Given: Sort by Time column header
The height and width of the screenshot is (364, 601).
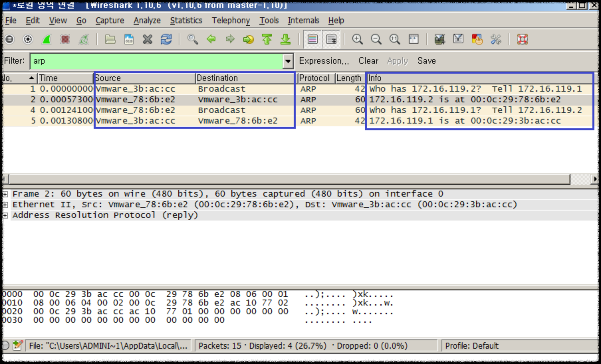Looking at the screenshot, I should point(65,78).
